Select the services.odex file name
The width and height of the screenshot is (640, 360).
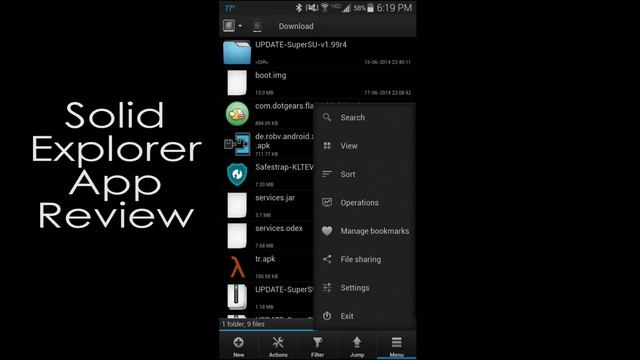coord(279,228)
